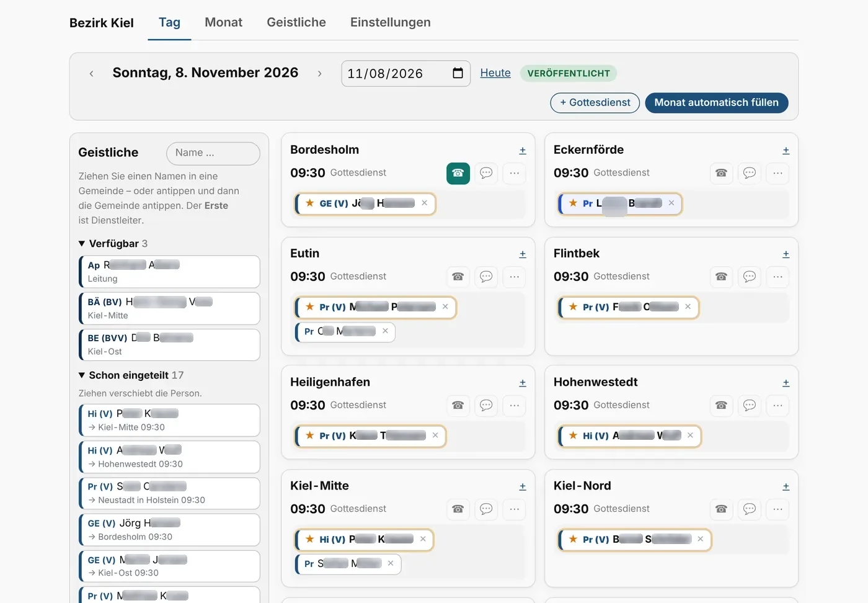Click the plus icon on Kiel-Nord card

[786, 487]
